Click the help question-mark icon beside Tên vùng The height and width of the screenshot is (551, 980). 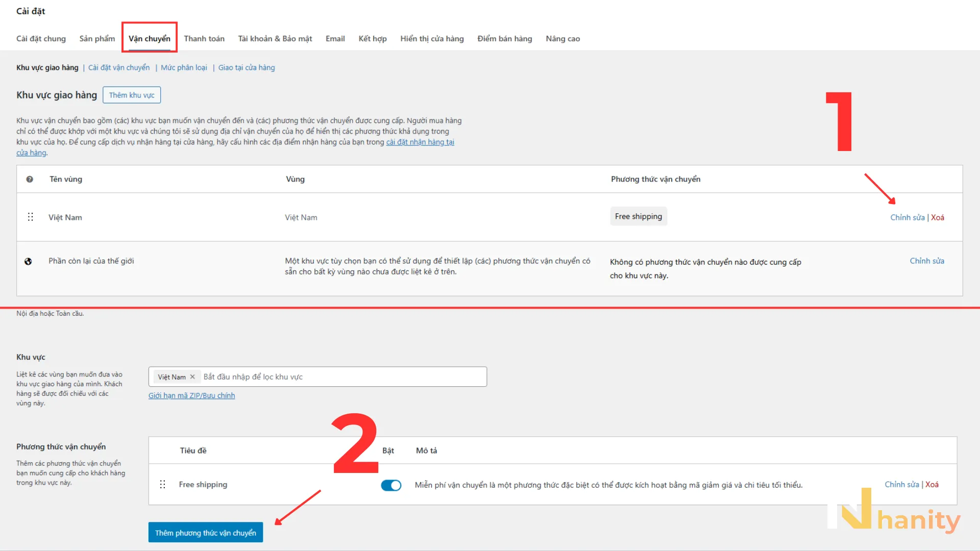coord(30,179)
